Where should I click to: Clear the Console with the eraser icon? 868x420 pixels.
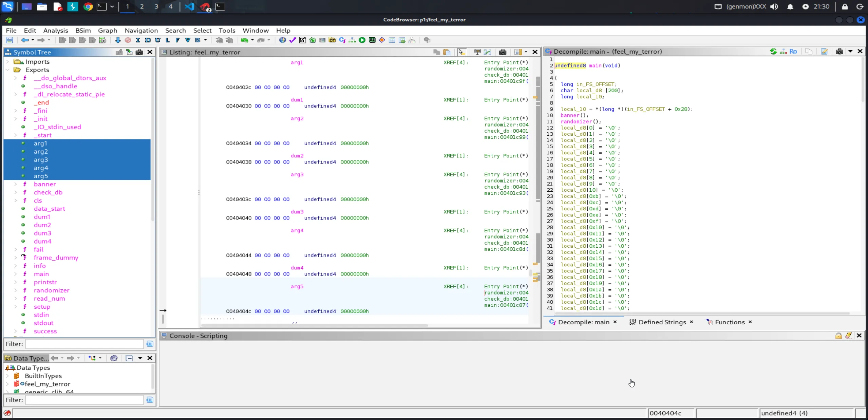point(849,336)
